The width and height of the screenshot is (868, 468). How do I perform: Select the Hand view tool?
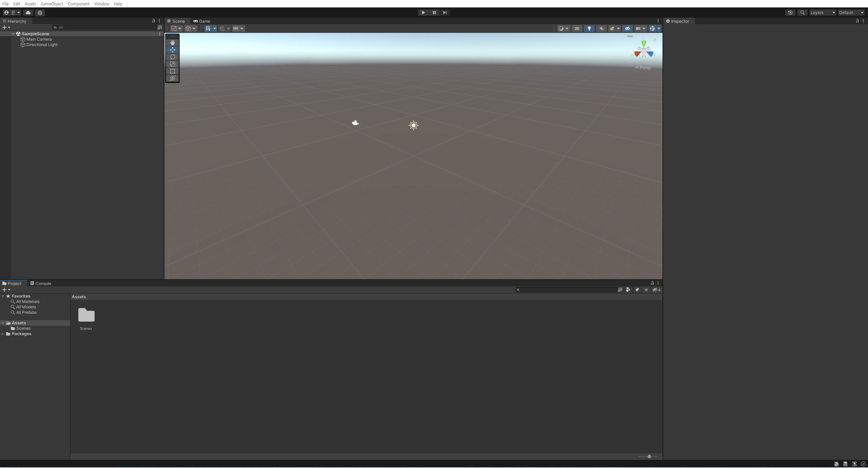pyautogui.click(x=173, y=42)
